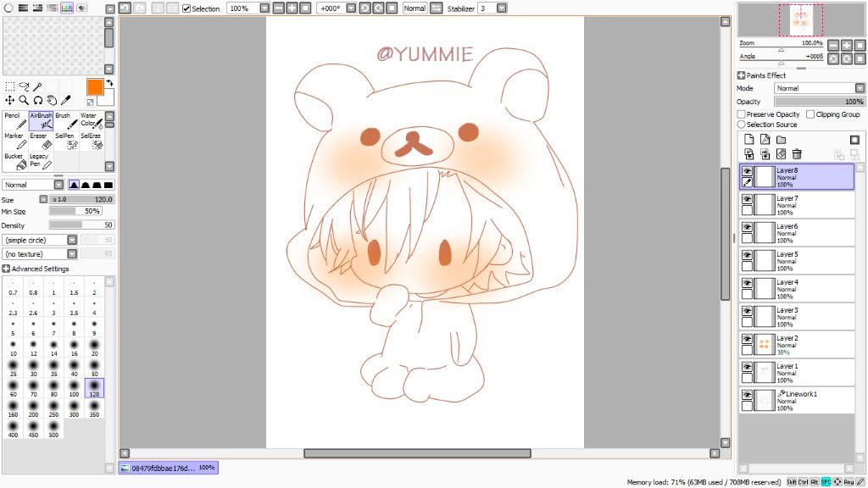Select Layer4 in the layer list

click(797, 288)
